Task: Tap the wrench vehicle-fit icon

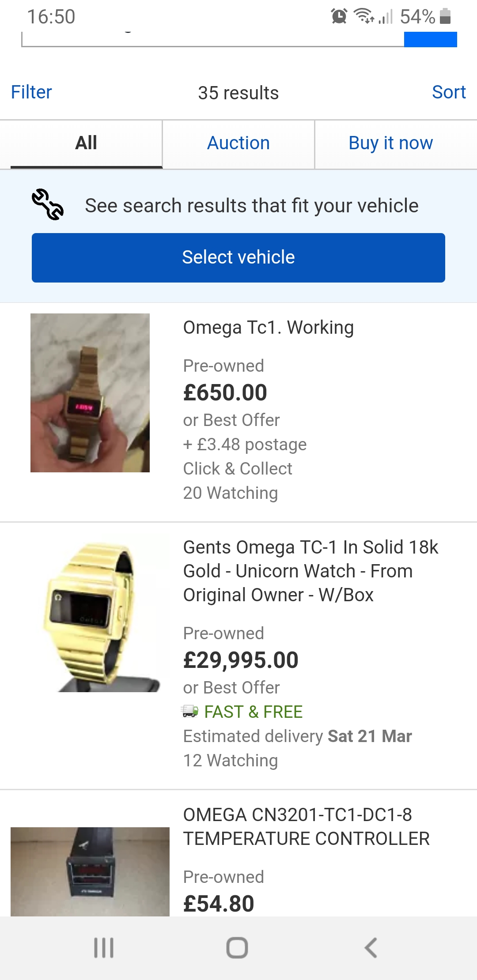Action: 48,205
